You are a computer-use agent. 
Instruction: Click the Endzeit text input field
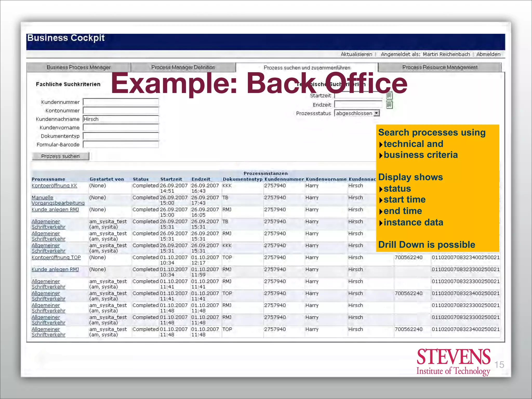coord(358,105)
